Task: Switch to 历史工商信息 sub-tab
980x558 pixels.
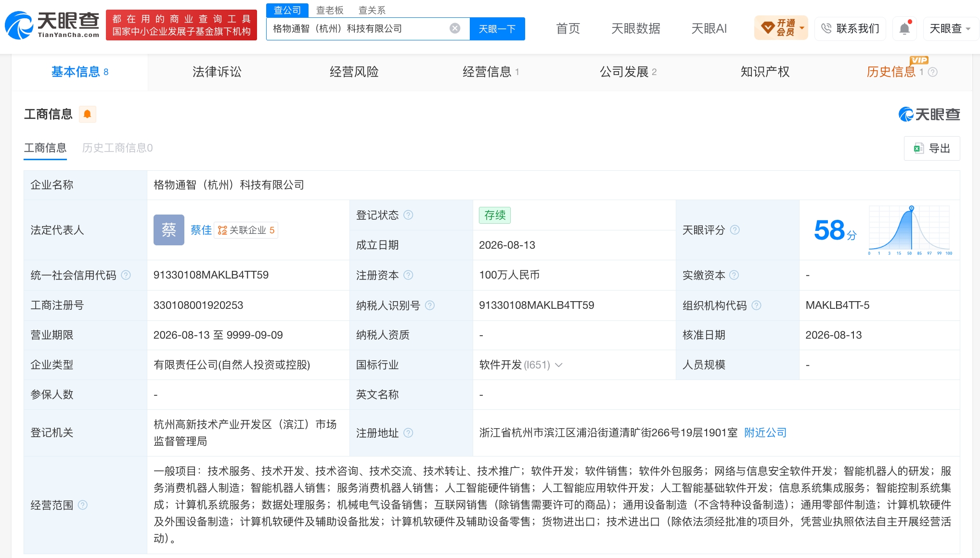Action: pyautogui.click(x=117, y=148)
